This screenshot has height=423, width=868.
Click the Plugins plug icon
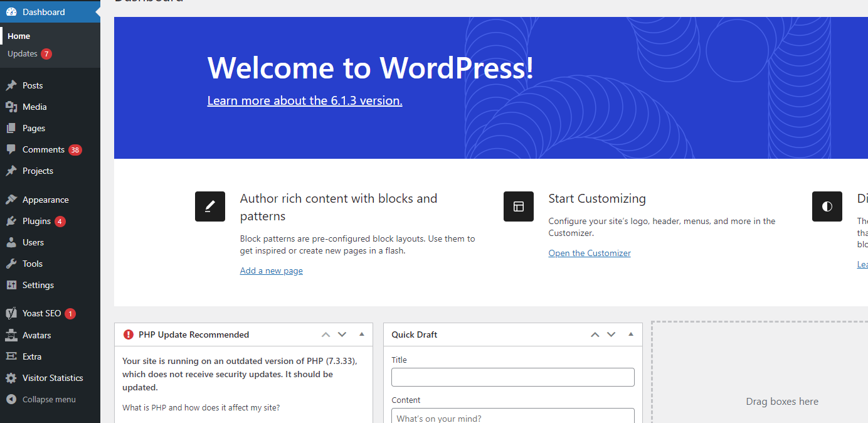coord(11,221)
